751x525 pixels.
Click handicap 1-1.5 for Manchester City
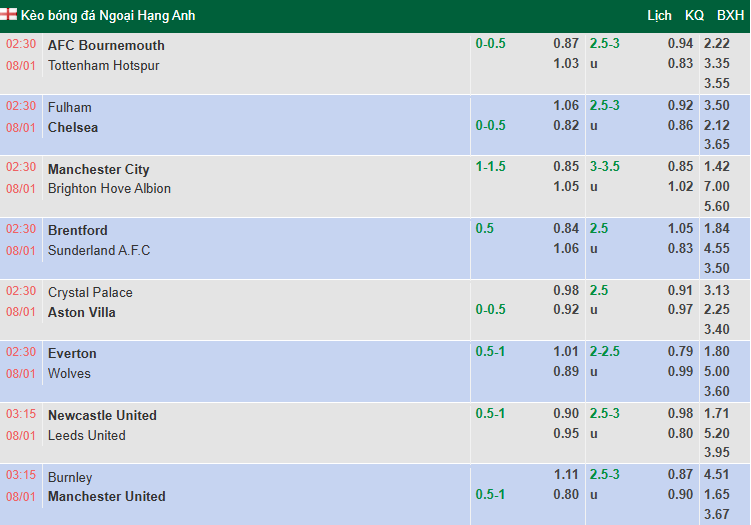pyautogui.click(x=491, y=167)
